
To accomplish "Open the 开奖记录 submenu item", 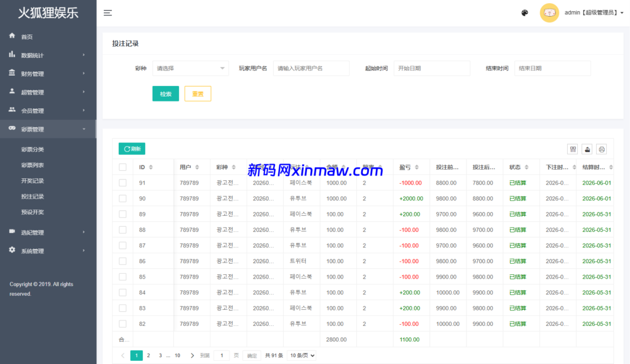I will [x=33, y=181].
